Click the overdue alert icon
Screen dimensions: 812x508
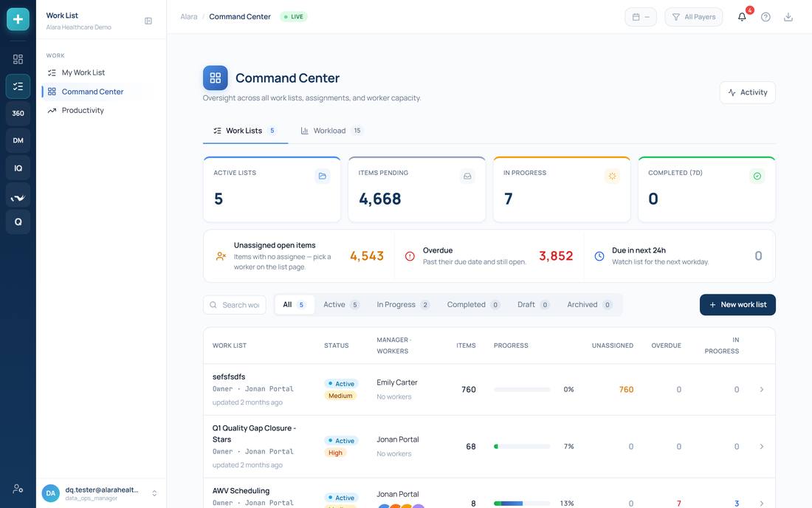[410, 255]
